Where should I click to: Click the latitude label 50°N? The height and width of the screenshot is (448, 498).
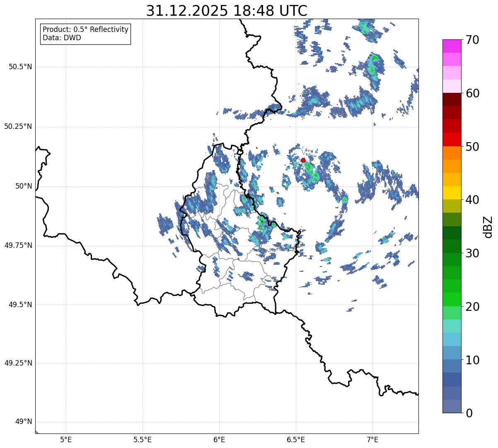click(x=23, y=186)
